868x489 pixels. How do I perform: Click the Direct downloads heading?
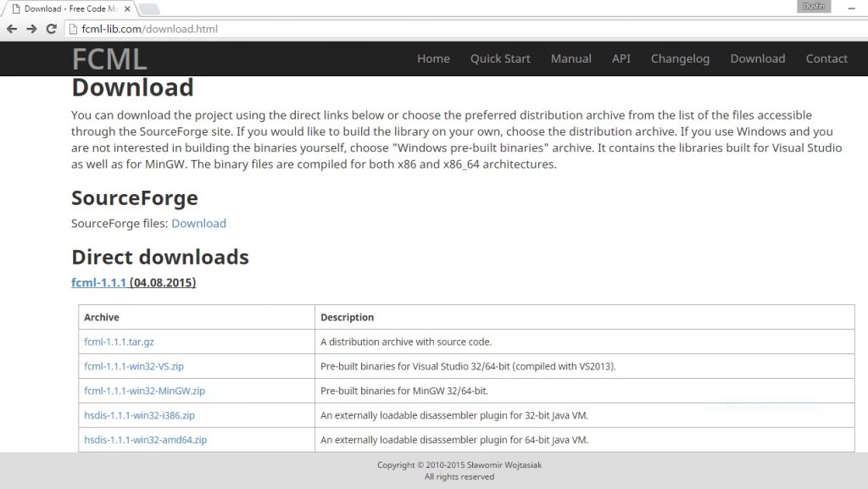point(160,258)
